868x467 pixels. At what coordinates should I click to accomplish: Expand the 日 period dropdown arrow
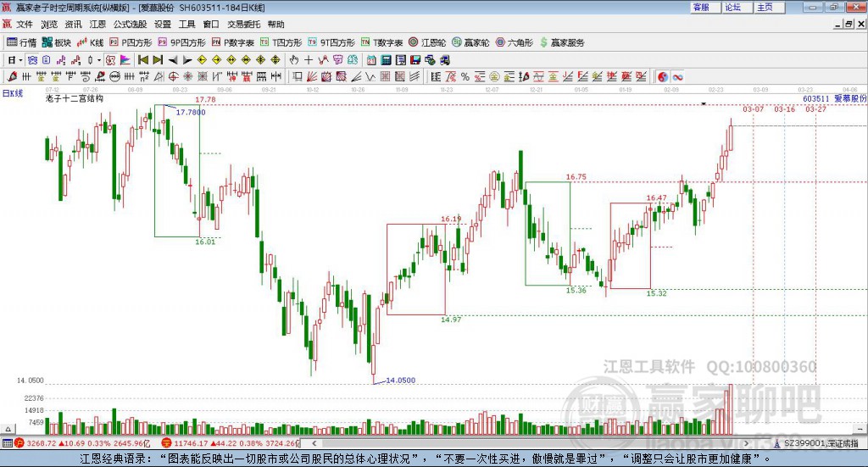tap(21, 60)
